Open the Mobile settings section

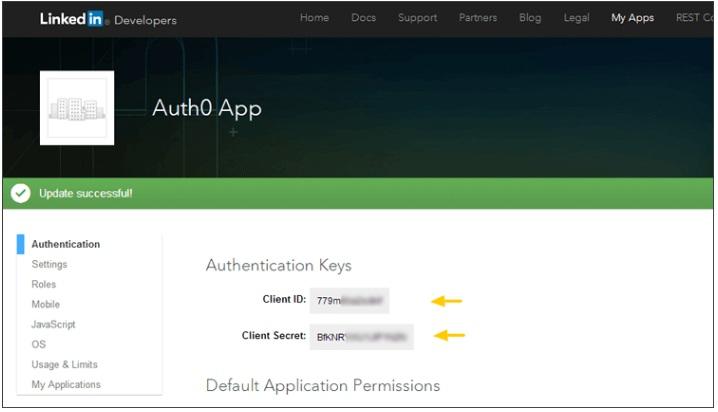45,304
